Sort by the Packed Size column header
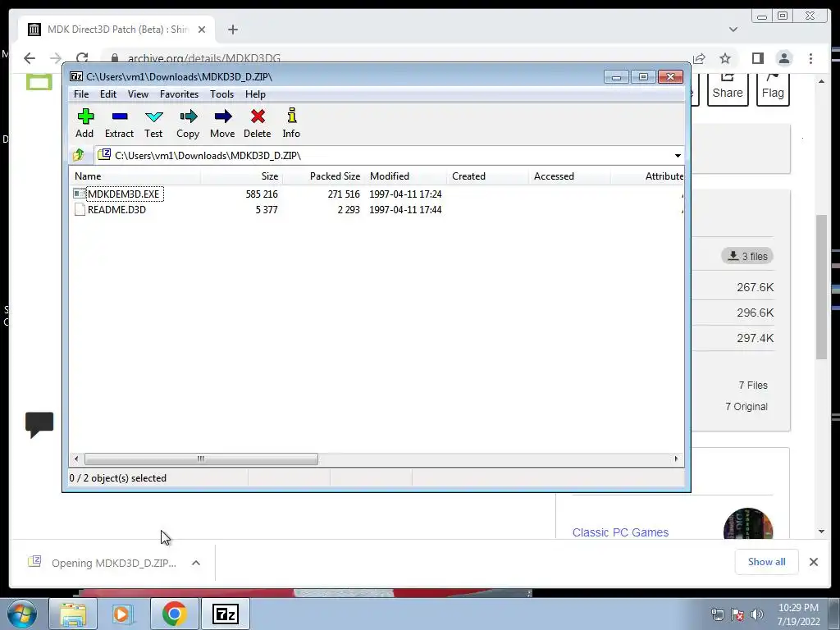 click(323, 176)
